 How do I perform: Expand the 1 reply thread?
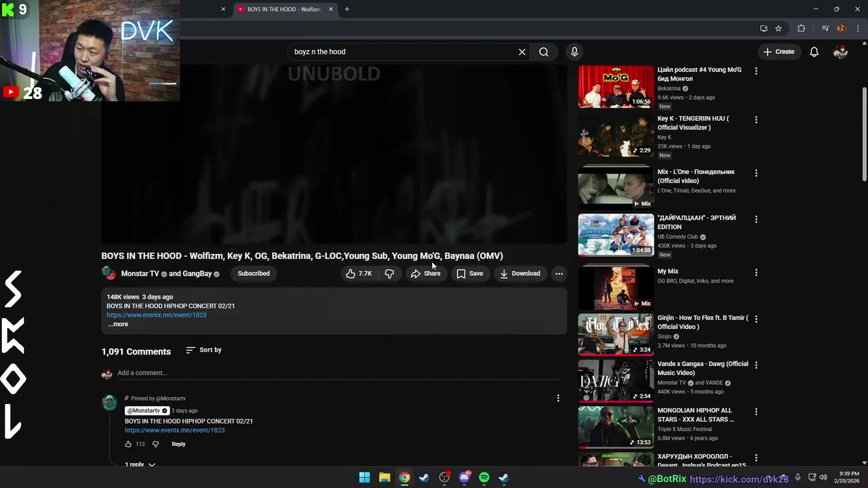coord(140,464)
